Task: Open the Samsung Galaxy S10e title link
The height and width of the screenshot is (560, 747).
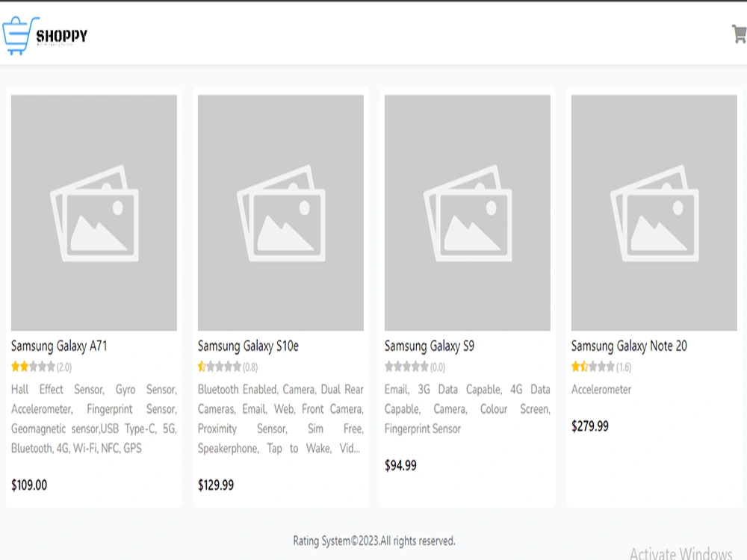Action: (248, 346)
